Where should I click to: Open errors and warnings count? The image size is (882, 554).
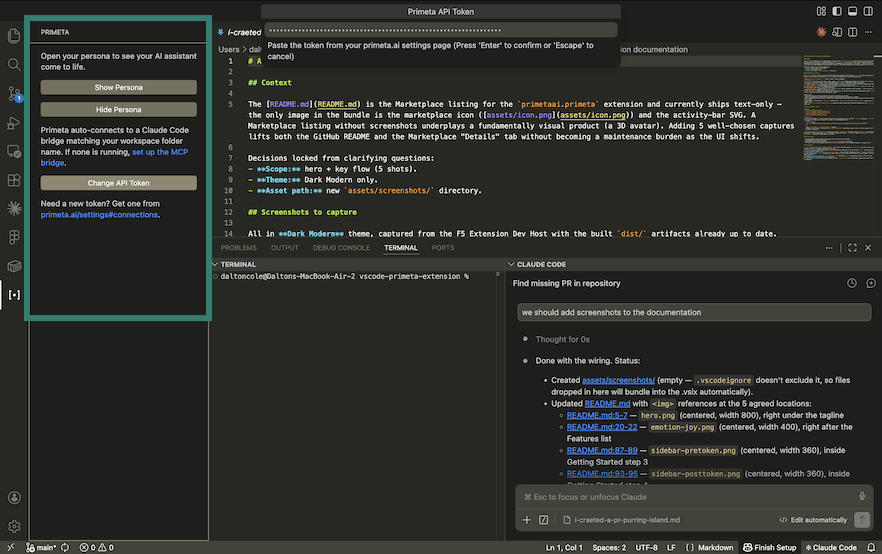[x=97, y=547]
